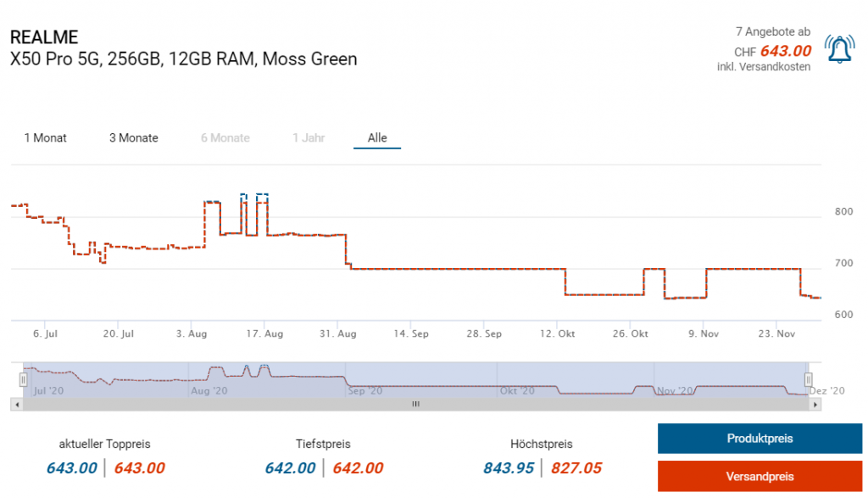Click the price alert bell icon
This screenshot has width=868, height=498.
tap(840, 50)
